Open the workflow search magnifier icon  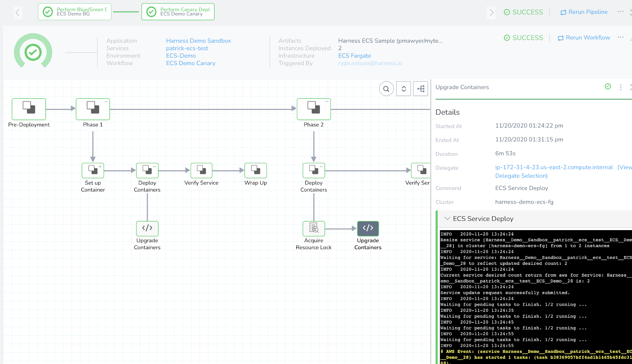(x=386, y=89)
